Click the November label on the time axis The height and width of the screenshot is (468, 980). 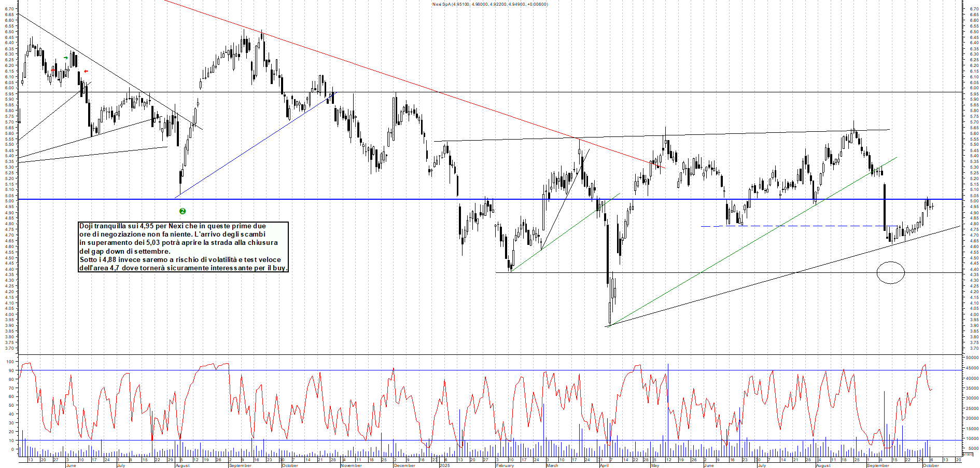[351, 465]
